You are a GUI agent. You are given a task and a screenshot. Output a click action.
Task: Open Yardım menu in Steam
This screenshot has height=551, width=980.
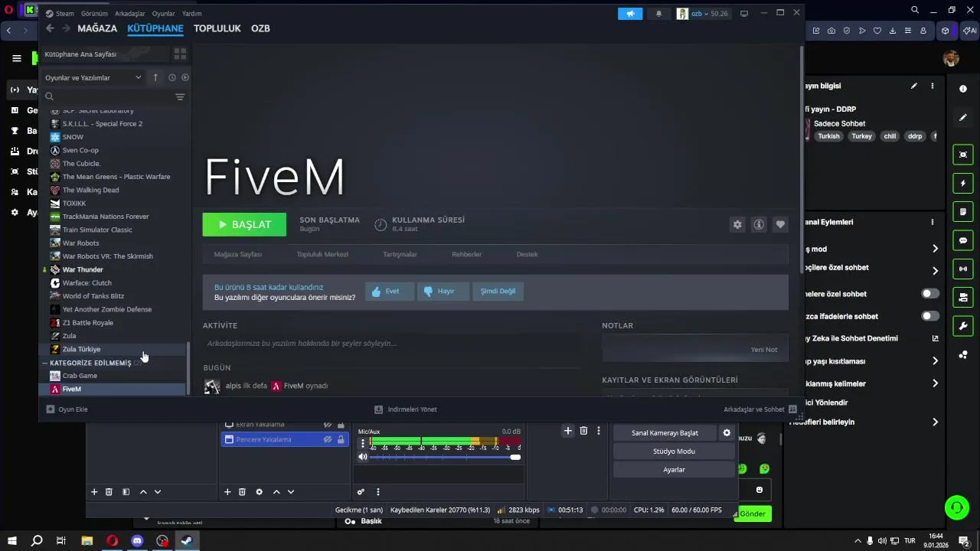pyautogui.click(x=192, y=14)
